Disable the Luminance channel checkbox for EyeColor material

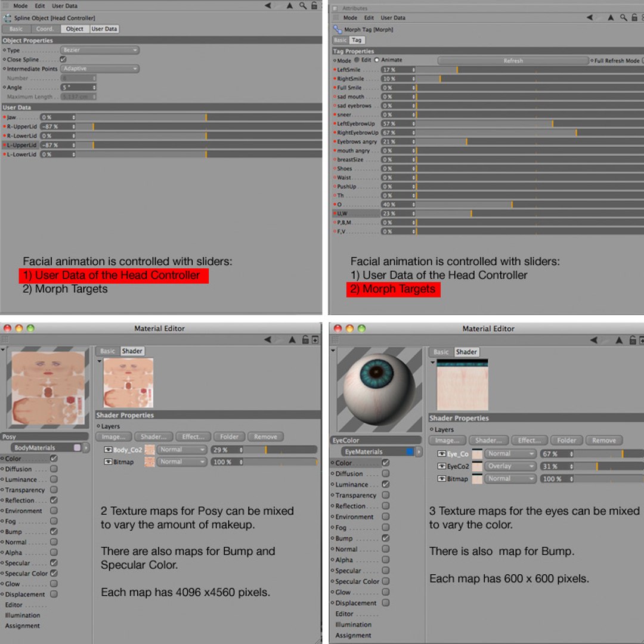[386, 484]
